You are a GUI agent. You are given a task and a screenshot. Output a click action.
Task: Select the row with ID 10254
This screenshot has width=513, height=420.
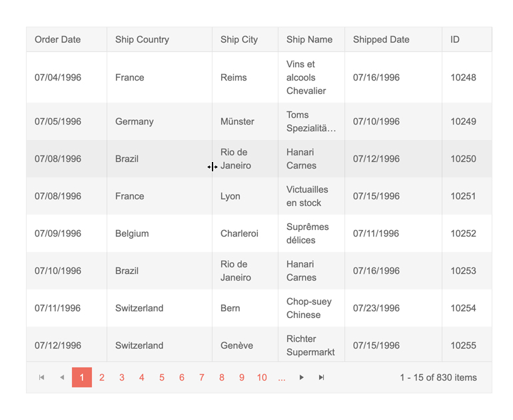463,308
